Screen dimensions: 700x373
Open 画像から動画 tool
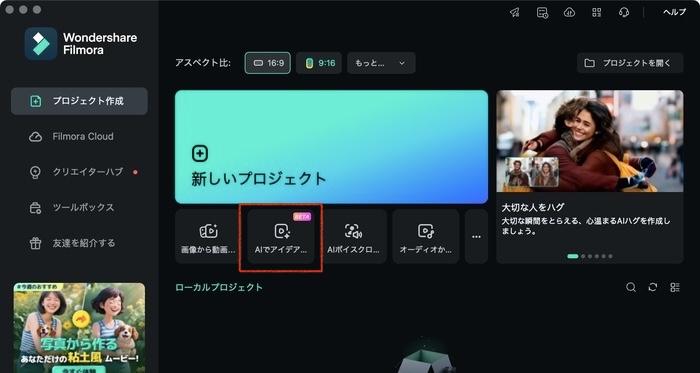point(208,236)
